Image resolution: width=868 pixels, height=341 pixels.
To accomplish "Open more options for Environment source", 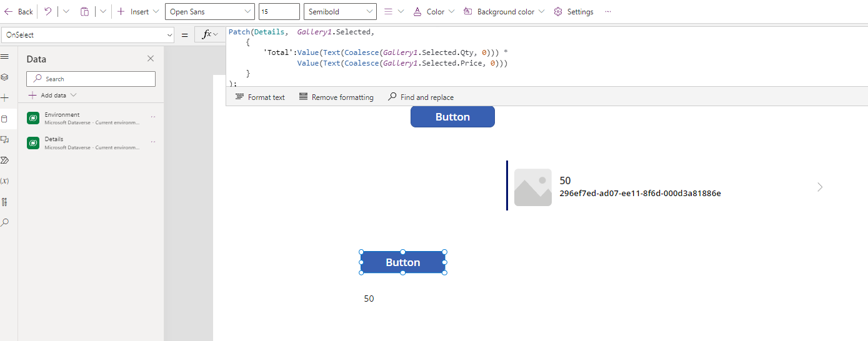I will pos(153,117).
